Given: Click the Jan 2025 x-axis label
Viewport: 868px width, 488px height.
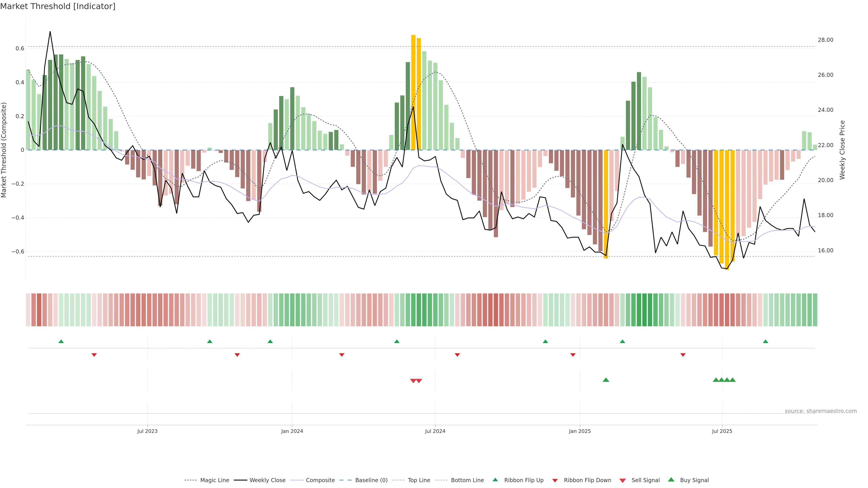Looking at the screenshot, I should [x=580, y=431].
